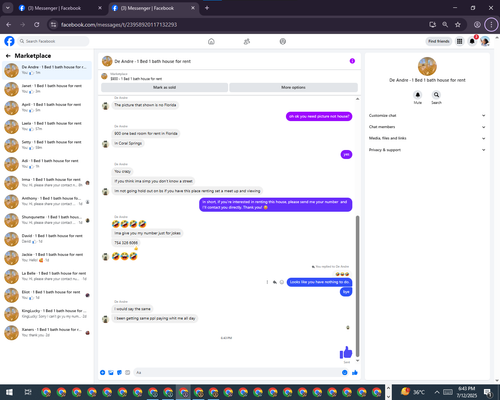Expand Media, files and links section
500x400 pixels.
427,138
